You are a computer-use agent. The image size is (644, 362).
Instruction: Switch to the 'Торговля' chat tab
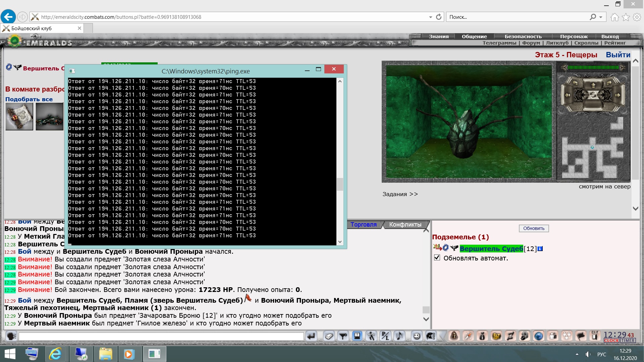pyautogui.click(x=364, y=225)
